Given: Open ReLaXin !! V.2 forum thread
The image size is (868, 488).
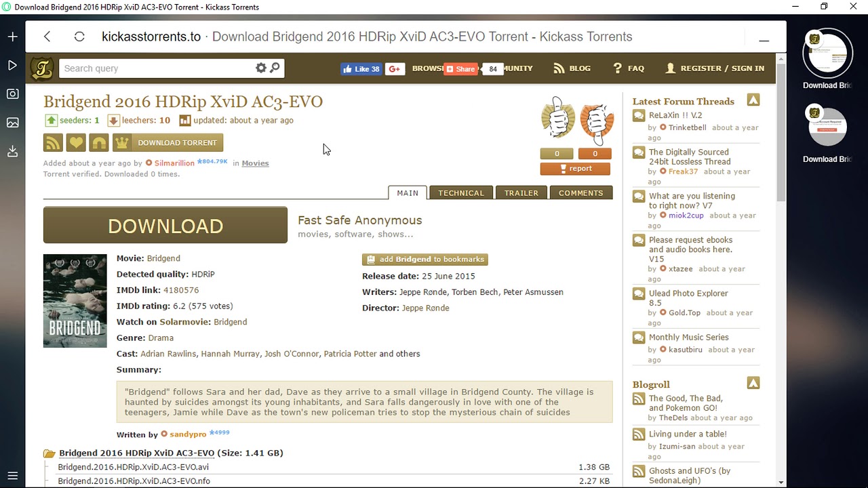Looking at the screenshot, I should 675,115.
